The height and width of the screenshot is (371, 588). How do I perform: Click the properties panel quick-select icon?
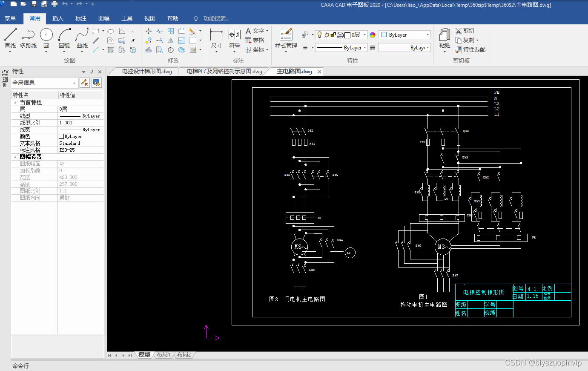coord(97,83)
